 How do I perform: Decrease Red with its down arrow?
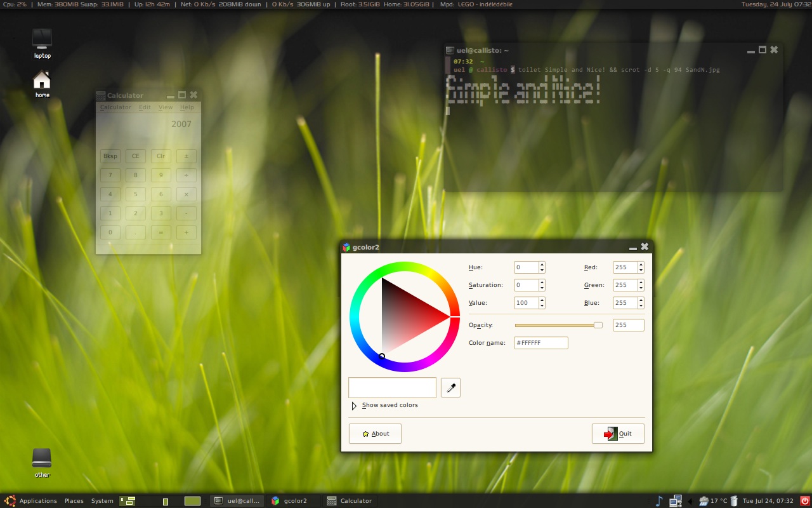(641, 271)
